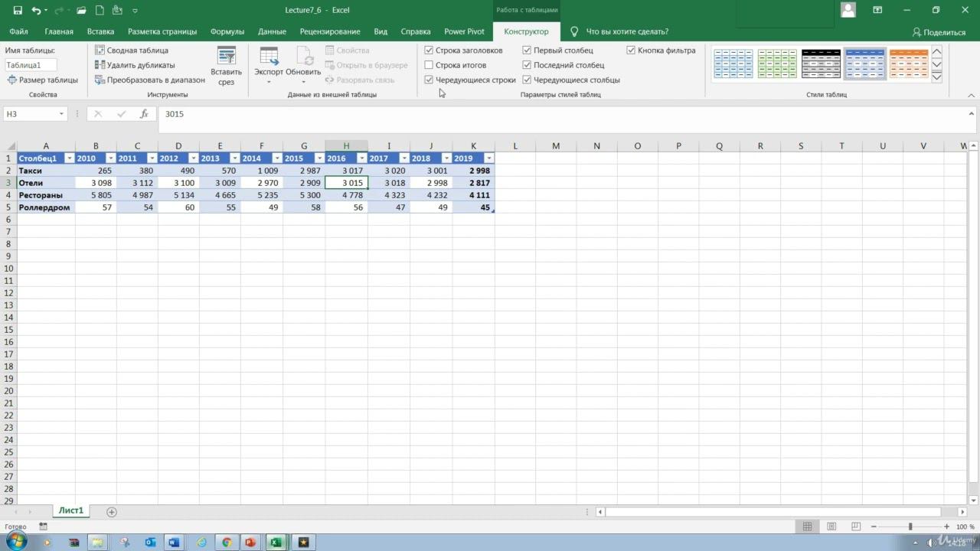Add a new sheet with plus icon
Screen dimensions: 980x551
click(112, 512)
